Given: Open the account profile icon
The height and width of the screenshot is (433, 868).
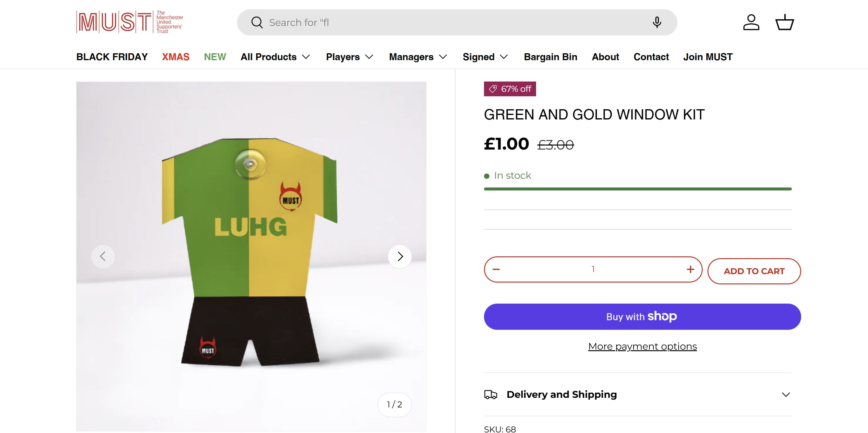Looking at the screenshot, I should 751,23.
